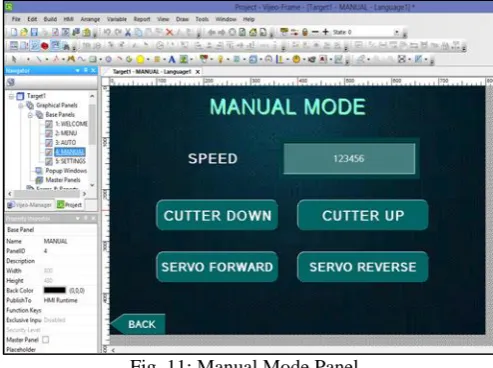Image resolution: width=493 pixels, height=368 pixels.
Task: Open the Property Inspector dropdown arrow
Action: click(78, 218)
